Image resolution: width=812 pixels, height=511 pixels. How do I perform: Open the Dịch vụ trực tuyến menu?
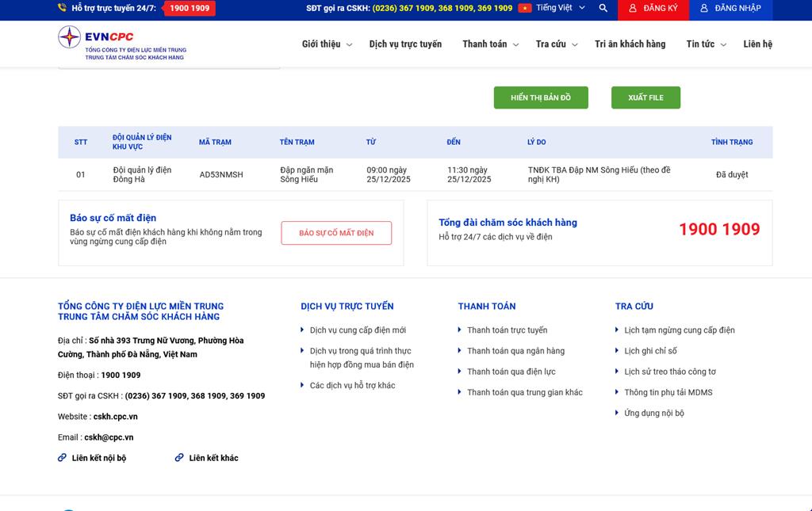point(405,44)
